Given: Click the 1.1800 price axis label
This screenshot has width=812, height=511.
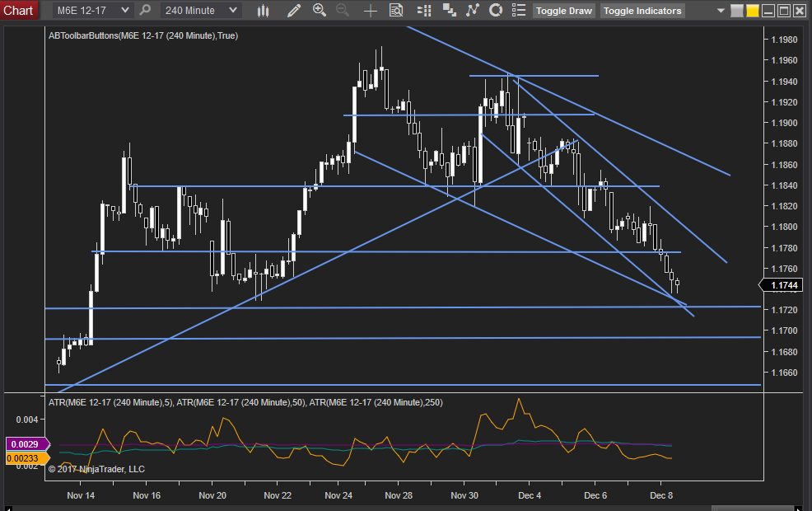Looking at the screenshot, I should [784, 227].
